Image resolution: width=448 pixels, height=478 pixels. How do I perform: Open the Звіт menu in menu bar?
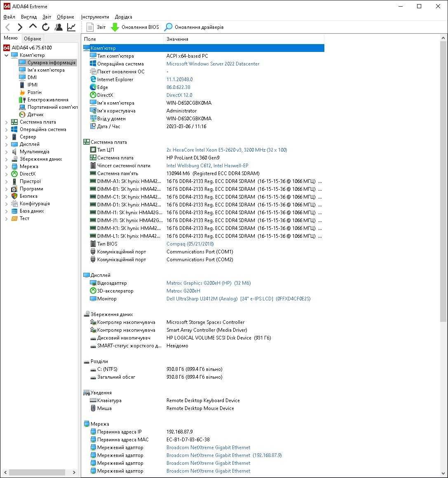coord(47,17)
